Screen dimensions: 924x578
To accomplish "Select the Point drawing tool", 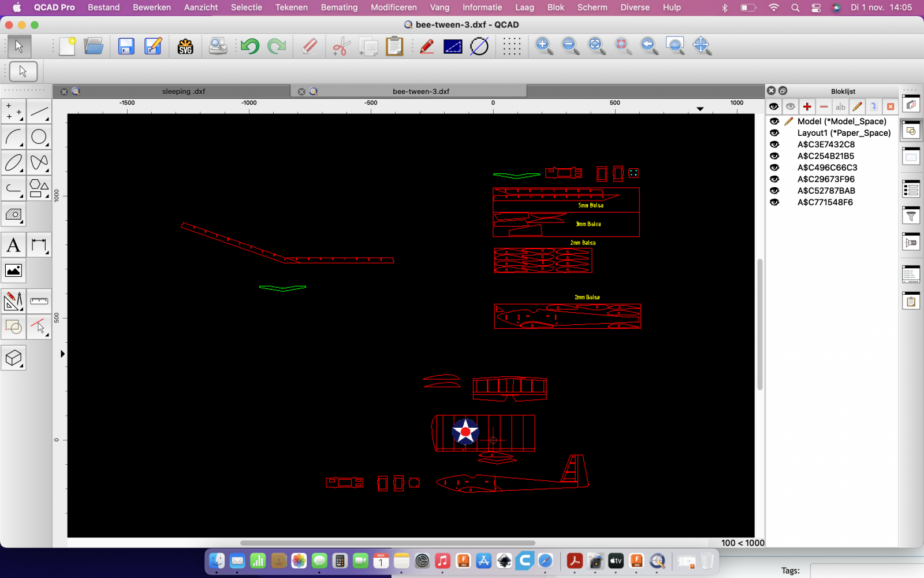I will tap(14, 112).
